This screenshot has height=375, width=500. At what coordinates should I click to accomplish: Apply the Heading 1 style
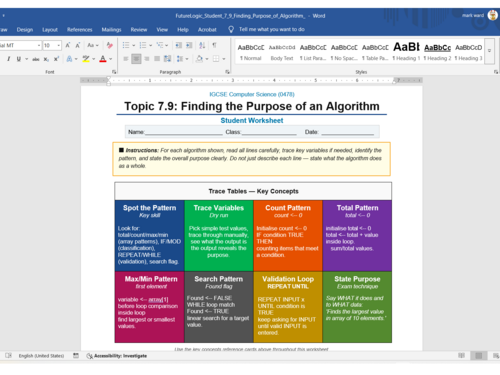pos(406,51)
